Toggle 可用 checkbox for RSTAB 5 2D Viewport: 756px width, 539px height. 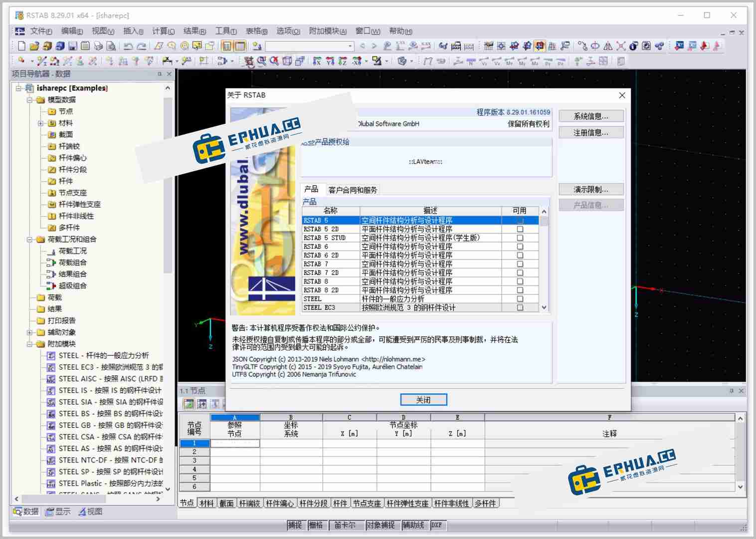[520, 229]
